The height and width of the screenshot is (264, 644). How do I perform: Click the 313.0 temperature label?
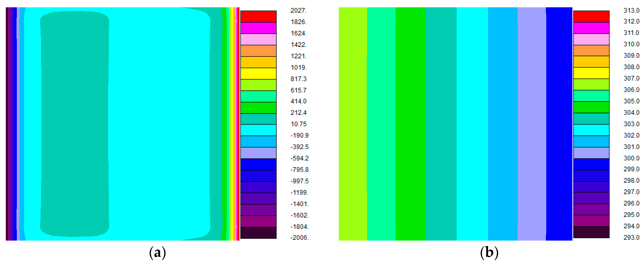(631, 10)
